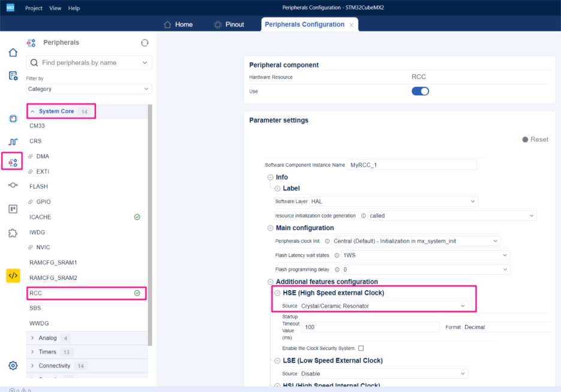Open the home icon in left sidebar
The image size is (561, 392).
click(13, 53)
